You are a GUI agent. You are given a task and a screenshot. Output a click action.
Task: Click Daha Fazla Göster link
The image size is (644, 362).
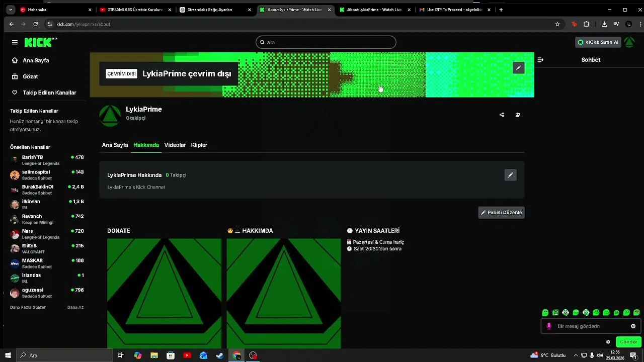click(28, 307)
